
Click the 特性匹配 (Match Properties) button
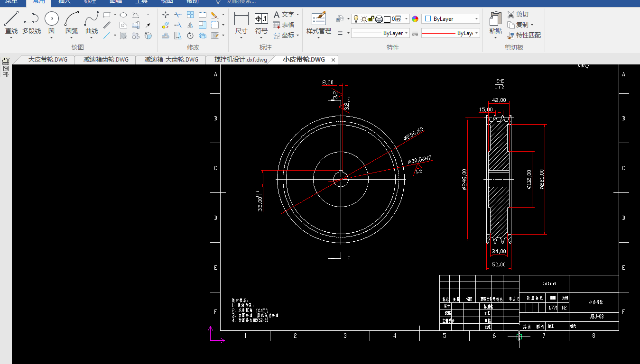524,36
